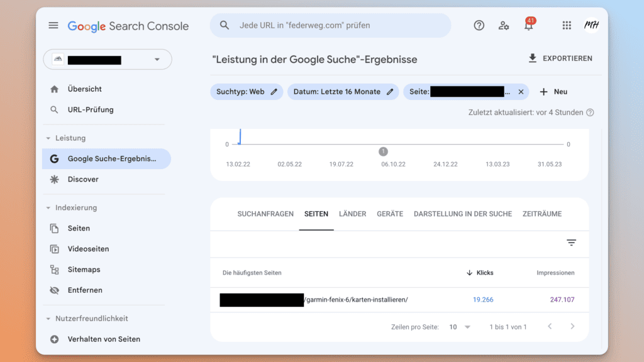Collapse the Nutzerfreundlichkeit section
644x362 pixels.
[x=48, y=319]
